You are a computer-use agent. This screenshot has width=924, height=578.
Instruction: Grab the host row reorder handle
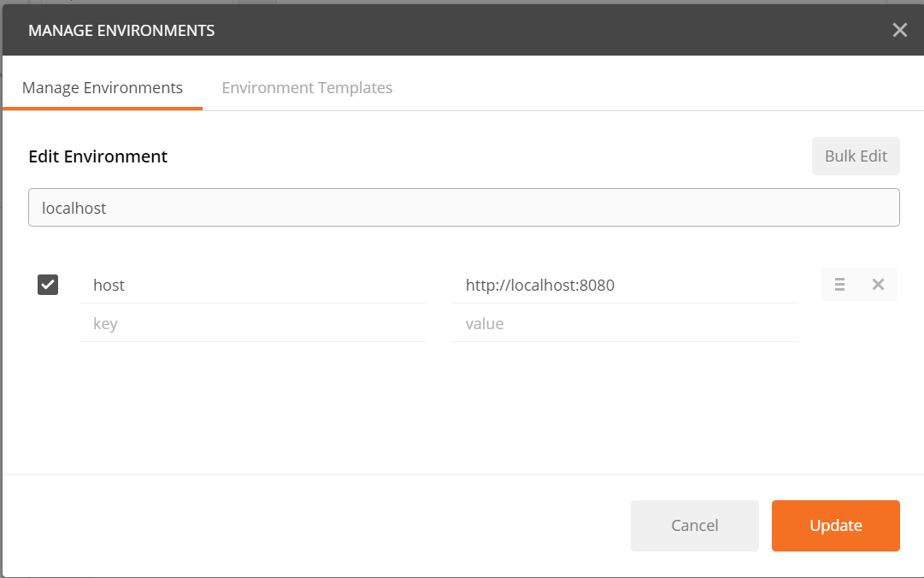click(839, 285)
